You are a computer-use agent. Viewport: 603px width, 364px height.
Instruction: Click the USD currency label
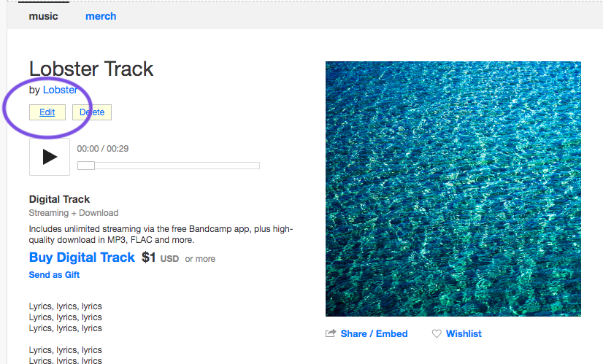point(169,259)
